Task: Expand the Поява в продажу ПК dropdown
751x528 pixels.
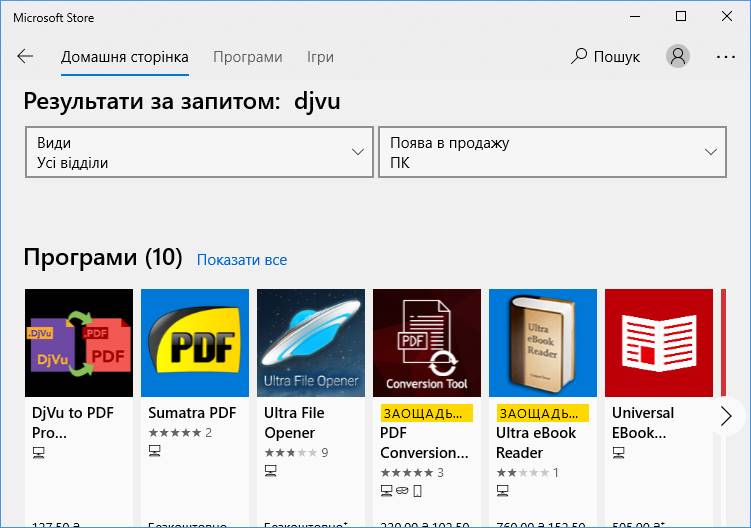Action: (553, 152)
